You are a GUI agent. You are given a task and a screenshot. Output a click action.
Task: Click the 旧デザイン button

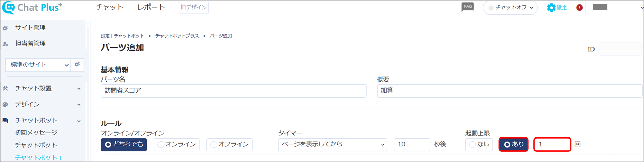tap(193, 7)
